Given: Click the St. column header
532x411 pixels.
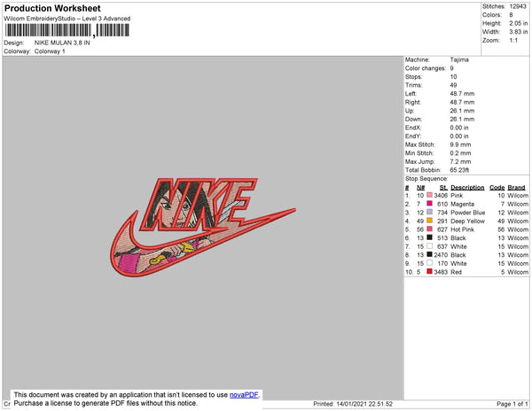Looking at the screenshot, I should (x=443, y=188).
